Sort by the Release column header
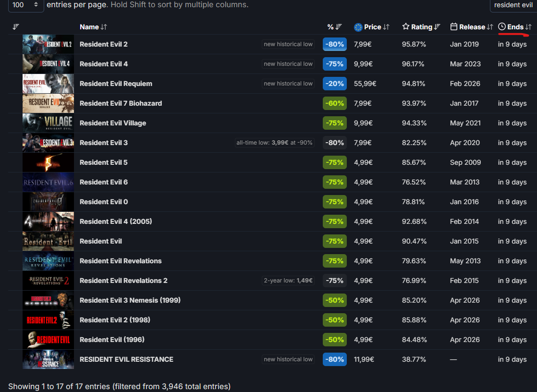 [471, 27]
